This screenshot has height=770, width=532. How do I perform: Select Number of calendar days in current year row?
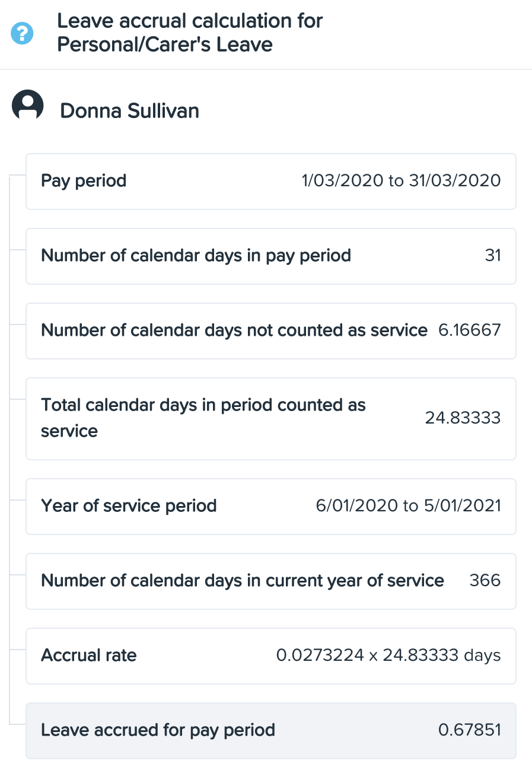click(271, 581)
